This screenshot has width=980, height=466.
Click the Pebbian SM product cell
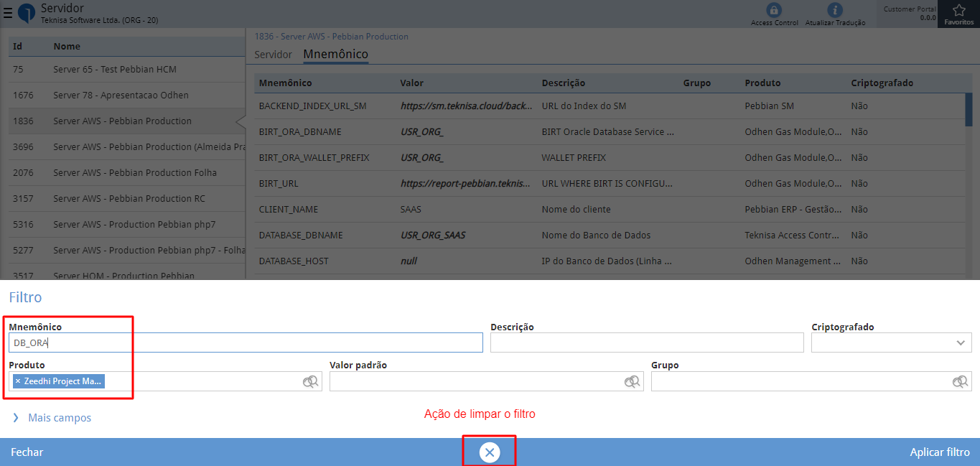(769, 106)
